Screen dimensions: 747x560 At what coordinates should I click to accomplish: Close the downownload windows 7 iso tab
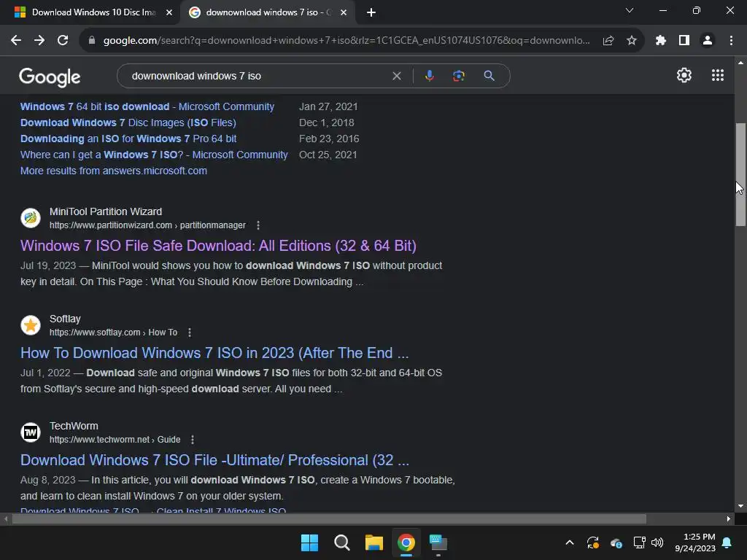click(344, 12)
